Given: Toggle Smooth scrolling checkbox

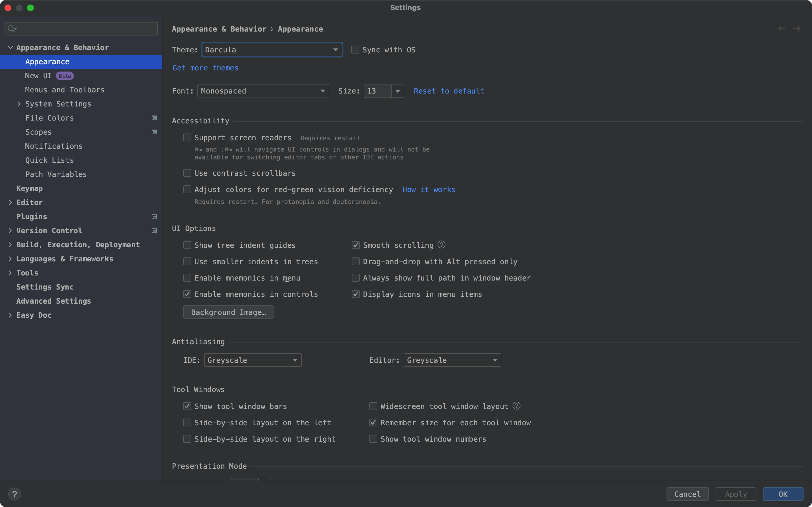Looking at the screenshot, I should click(356, 245).
